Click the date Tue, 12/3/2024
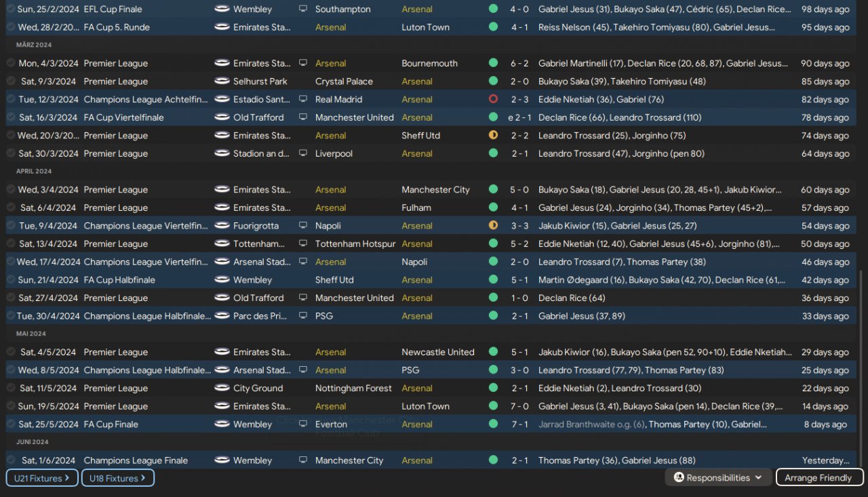 click(x=49, y=99)
